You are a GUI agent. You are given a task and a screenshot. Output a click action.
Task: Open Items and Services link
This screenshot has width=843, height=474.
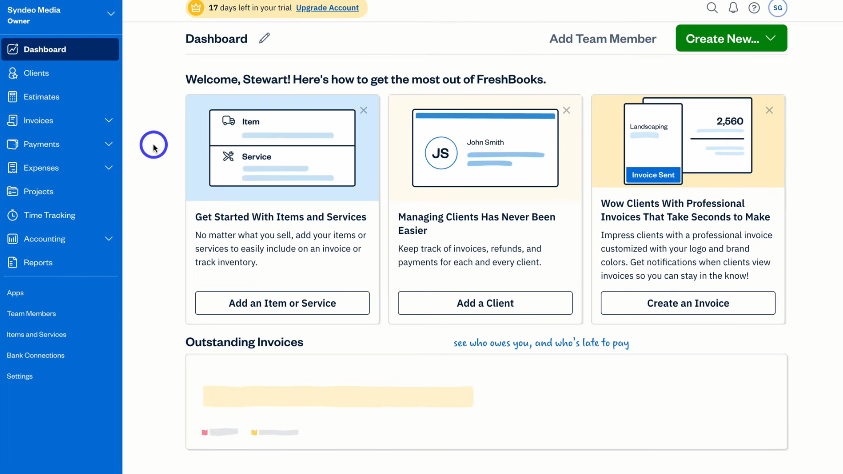36,334
